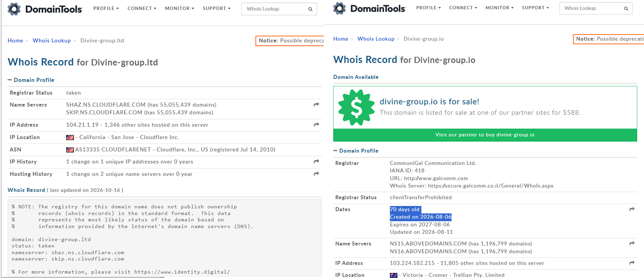Click Whois Lookup breadcrumb on the Divine-group.ltd page
Viewport: 644px width, 278px height.
[52, 40]
